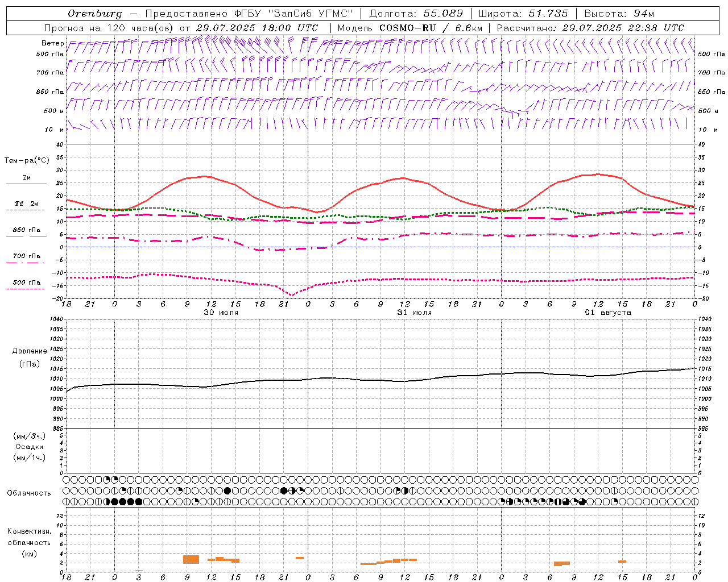Click the 'Облачность' cloud cover row label
728x582 pixels.
point(29,493)
